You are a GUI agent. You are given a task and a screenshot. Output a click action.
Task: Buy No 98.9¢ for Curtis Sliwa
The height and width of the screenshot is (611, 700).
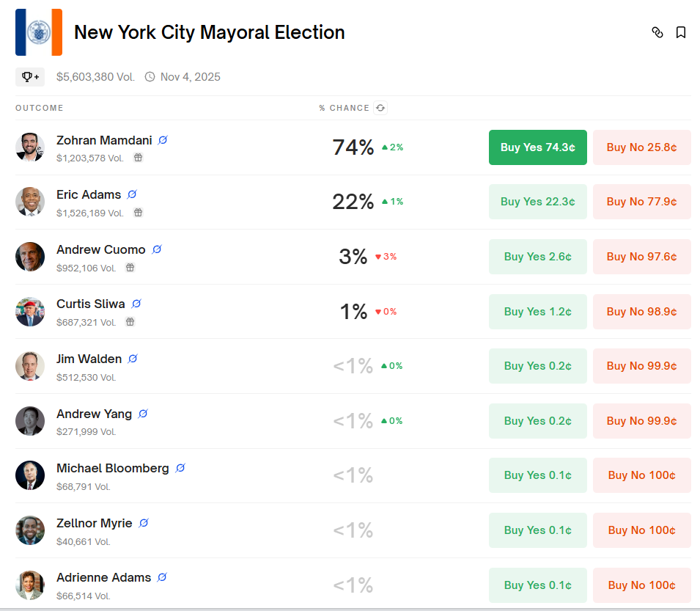tap(642, 311)
